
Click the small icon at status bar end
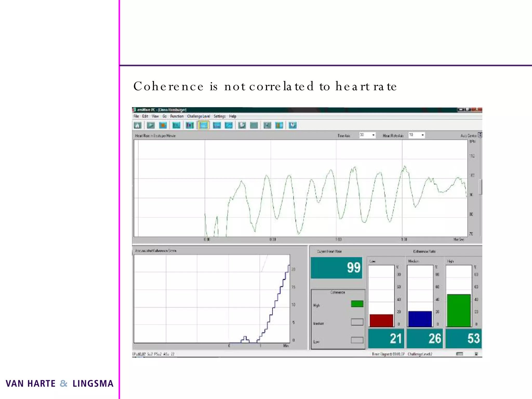(476, 354)
